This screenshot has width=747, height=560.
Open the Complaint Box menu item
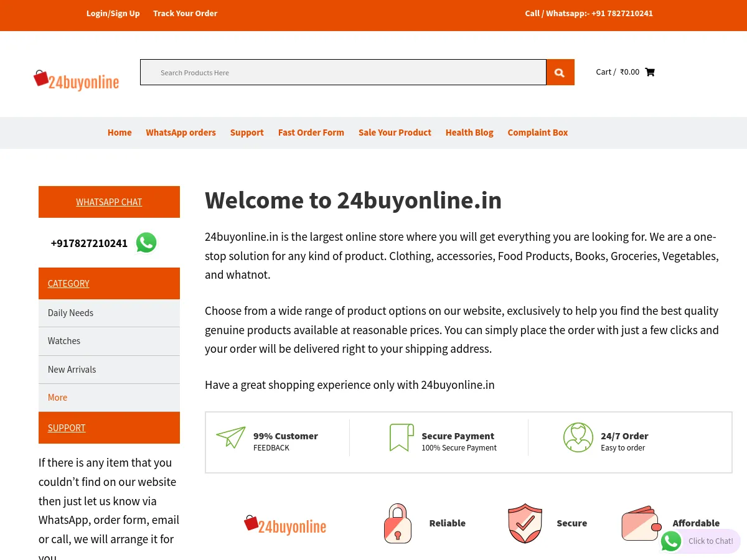(x=537, y=133)
